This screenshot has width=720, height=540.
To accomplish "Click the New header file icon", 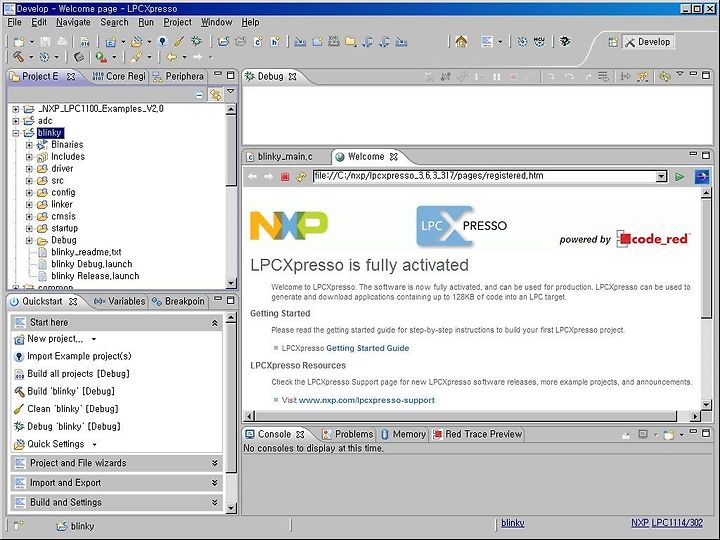I will point(275,42).
